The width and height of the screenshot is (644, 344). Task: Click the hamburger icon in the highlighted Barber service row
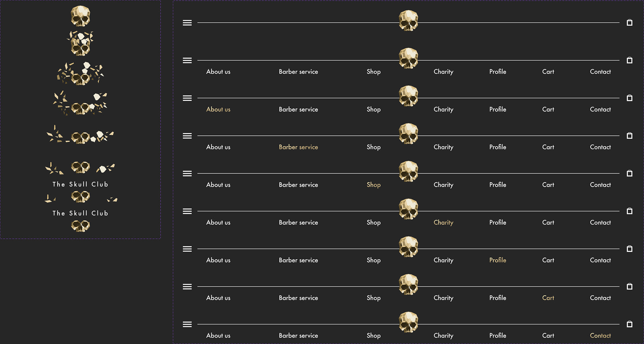point(187,136)
